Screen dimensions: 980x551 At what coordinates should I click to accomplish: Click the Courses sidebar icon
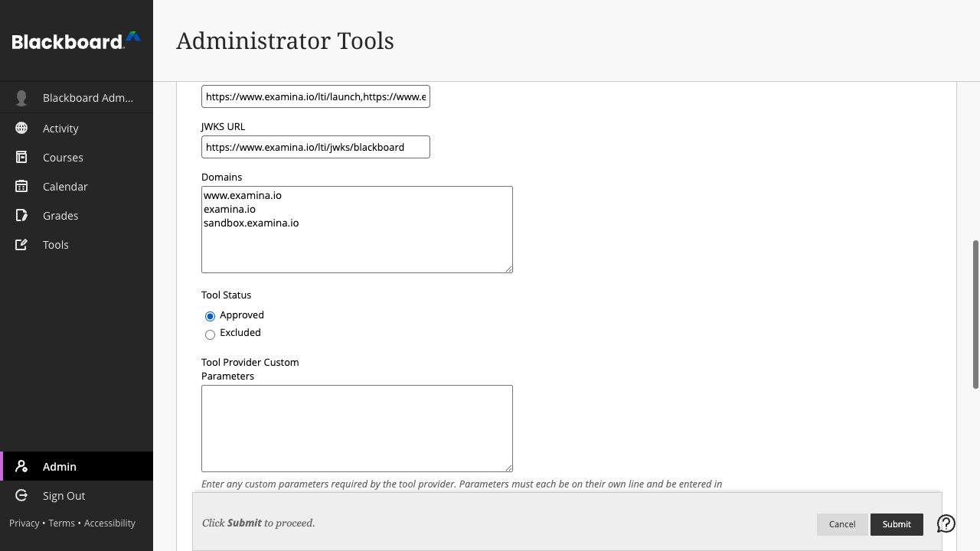21,157
